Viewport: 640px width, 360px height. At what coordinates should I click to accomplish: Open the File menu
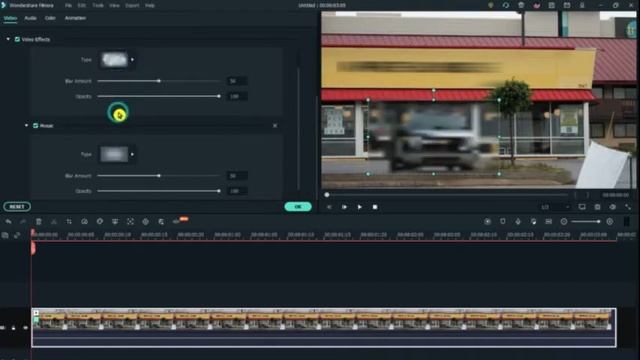pyautogui.click(x=68, y=5)
